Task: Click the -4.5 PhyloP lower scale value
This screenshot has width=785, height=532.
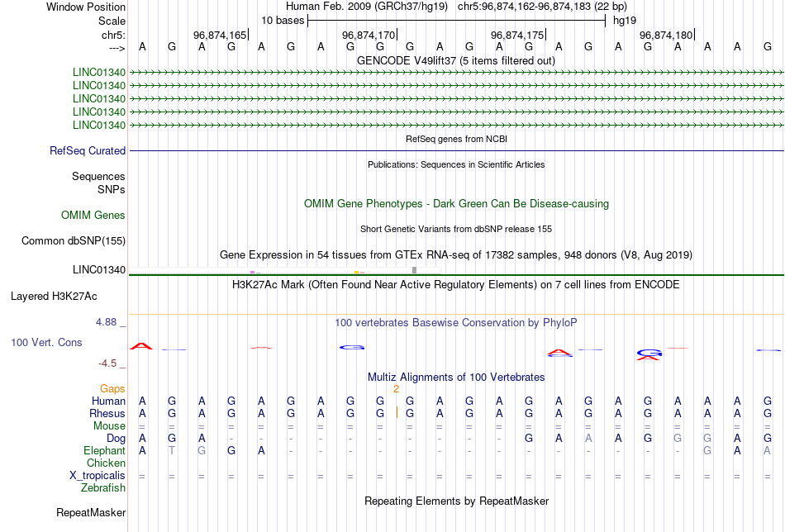Action: pos(107,363)
